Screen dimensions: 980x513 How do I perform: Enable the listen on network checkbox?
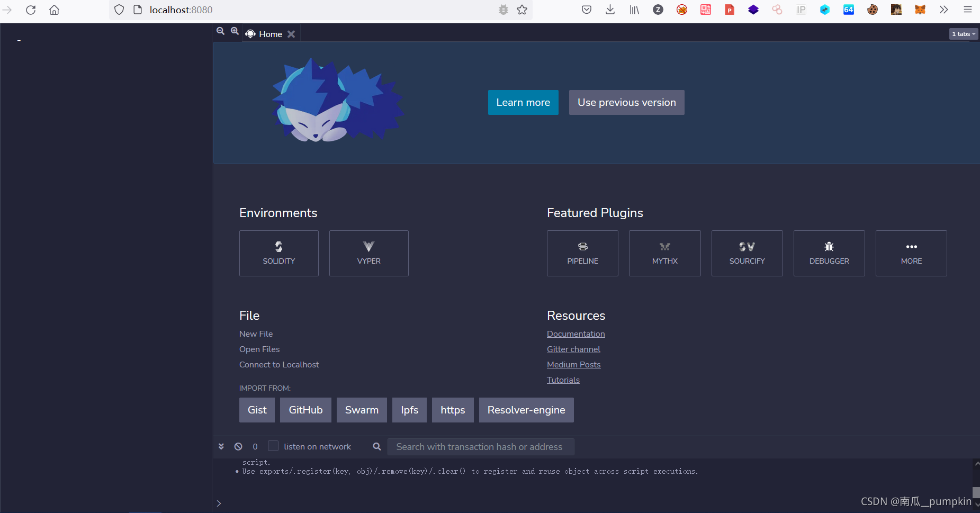point(273,446)
